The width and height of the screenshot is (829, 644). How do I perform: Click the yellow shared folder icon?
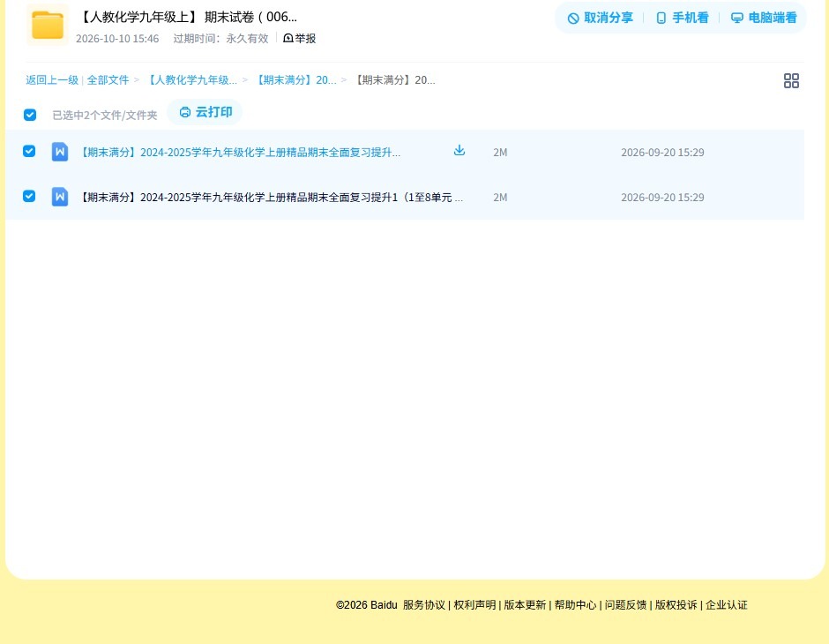pyautogui.click(x=48, y=25)
